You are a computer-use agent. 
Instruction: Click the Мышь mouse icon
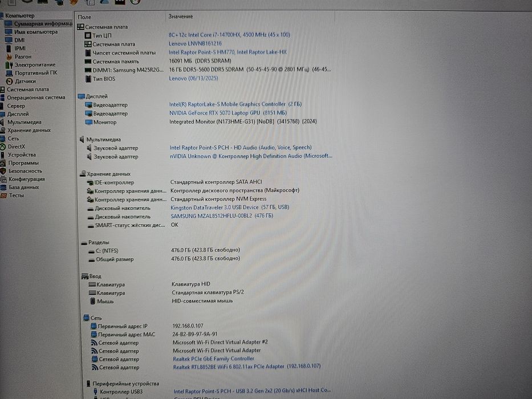click(x=92, y=302)
